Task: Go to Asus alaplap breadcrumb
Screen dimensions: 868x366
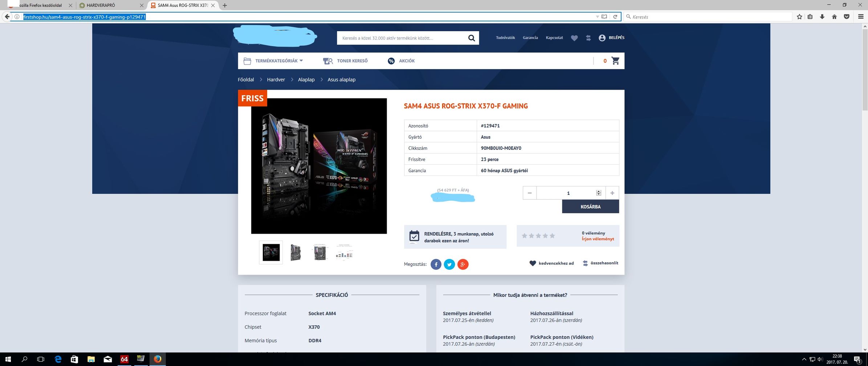Action: coord(341,80)
